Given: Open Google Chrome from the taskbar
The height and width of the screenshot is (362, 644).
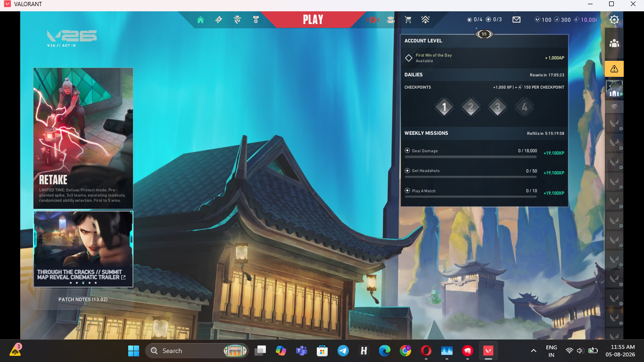Looking at the screenshot, I should coord(405,351).
